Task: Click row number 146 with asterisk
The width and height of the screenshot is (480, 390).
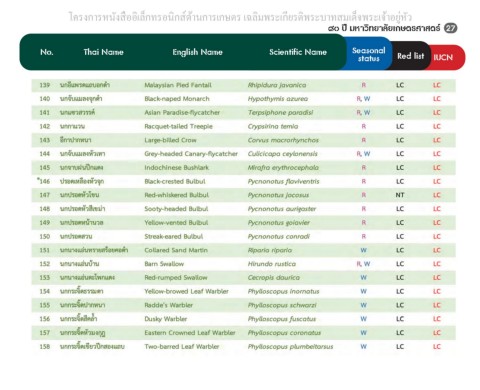Action: coord(44,181)
